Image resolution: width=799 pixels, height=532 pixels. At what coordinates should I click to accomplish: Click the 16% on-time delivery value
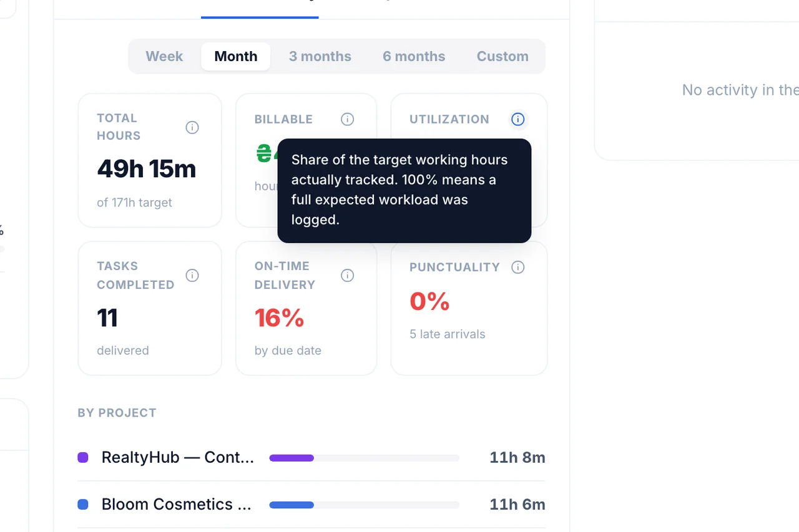point(279,318)
